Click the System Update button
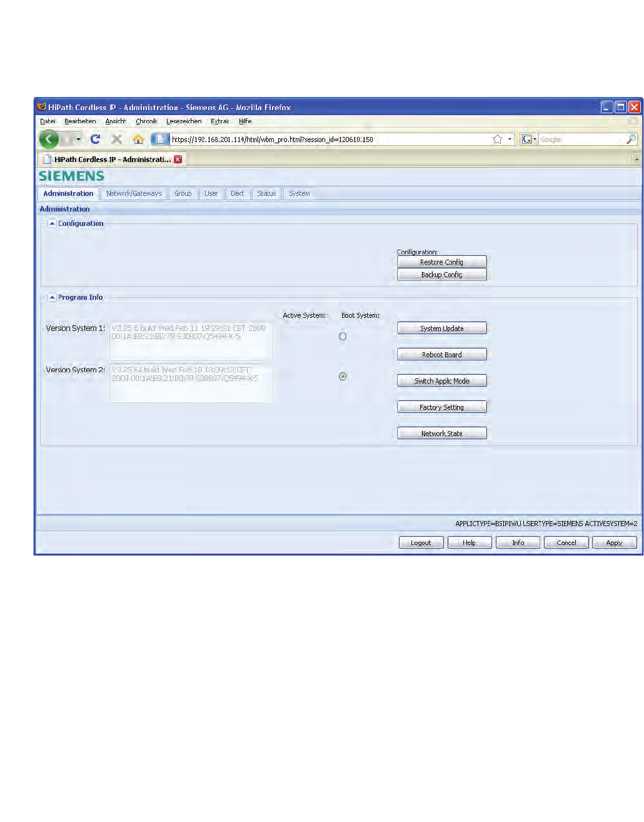 [441, 328]
